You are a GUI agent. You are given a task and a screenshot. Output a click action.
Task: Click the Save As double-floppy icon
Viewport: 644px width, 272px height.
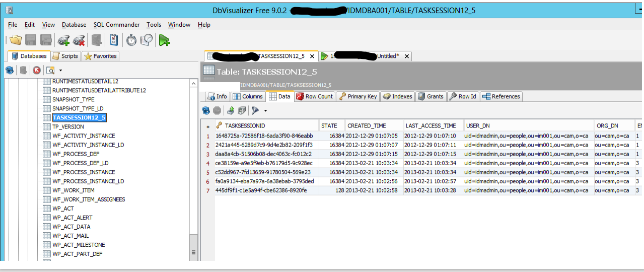[x=46, y=40]
